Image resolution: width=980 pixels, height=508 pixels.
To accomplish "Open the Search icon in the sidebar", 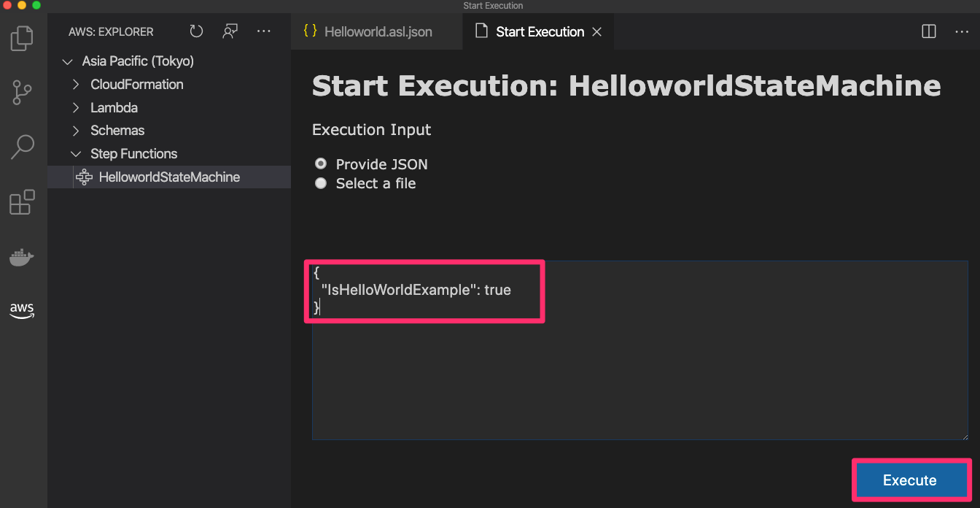I will click(22, 146).
